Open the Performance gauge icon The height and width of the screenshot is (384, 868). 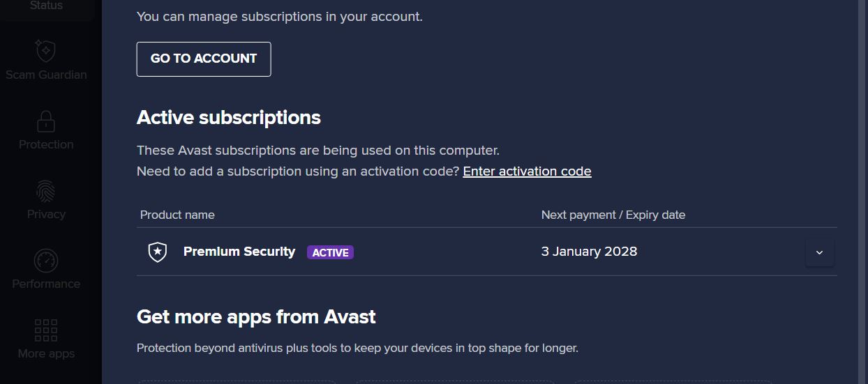click(x=46, y=261)
